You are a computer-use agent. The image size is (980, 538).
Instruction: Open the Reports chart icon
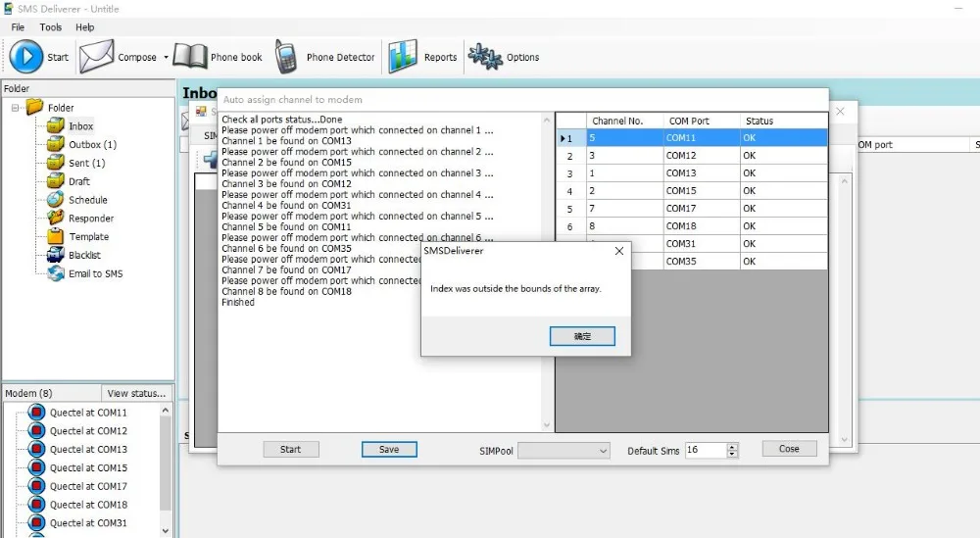click(x=403, y=57)
